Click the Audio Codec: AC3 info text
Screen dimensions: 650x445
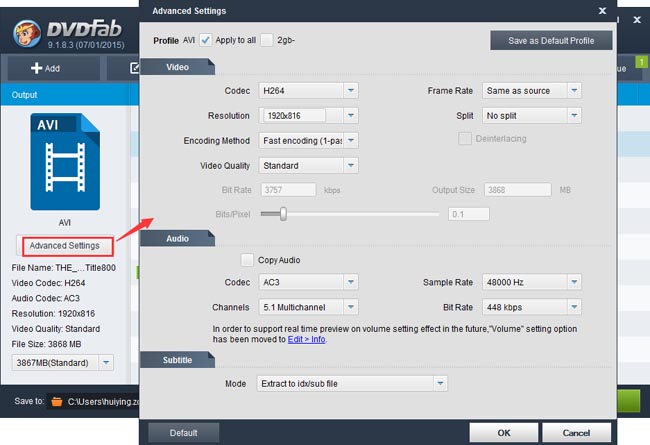click(x=46, y=298)
